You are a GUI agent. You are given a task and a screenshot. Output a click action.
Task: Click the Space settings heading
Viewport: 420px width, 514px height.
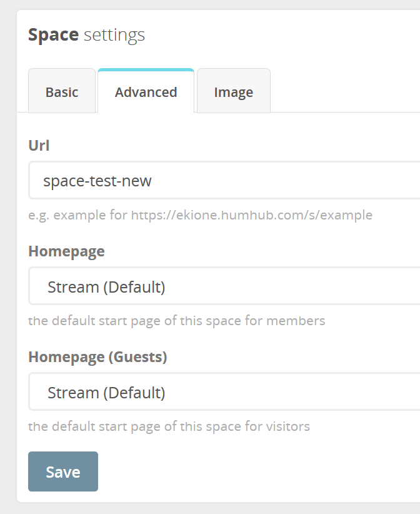pos(86,35)
